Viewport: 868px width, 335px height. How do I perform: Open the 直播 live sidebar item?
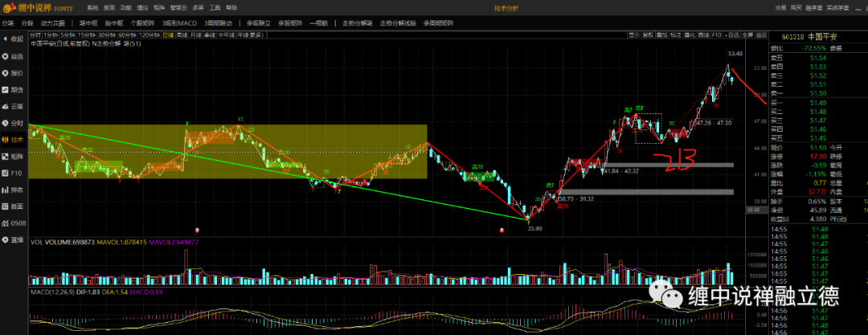[14, 239]
